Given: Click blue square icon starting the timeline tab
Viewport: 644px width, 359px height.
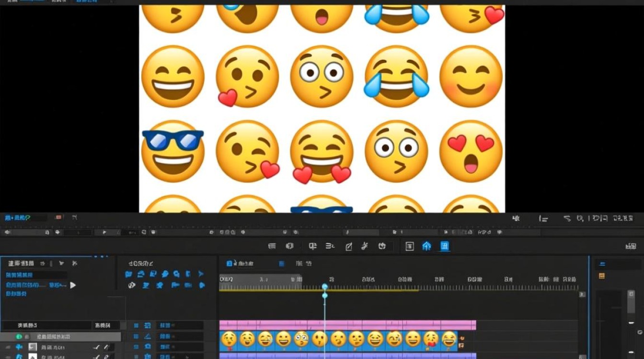Looking at the screenshot, I should coord(230,263).
